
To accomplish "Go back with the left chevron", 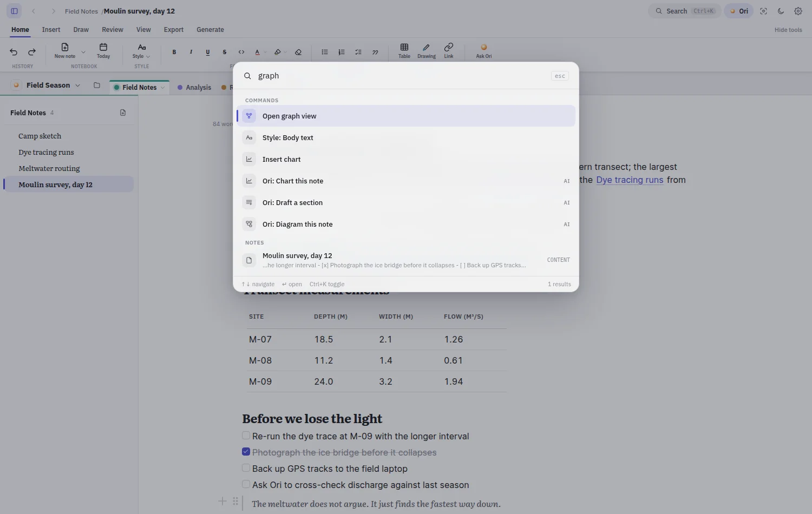I will tap(34, 11).
